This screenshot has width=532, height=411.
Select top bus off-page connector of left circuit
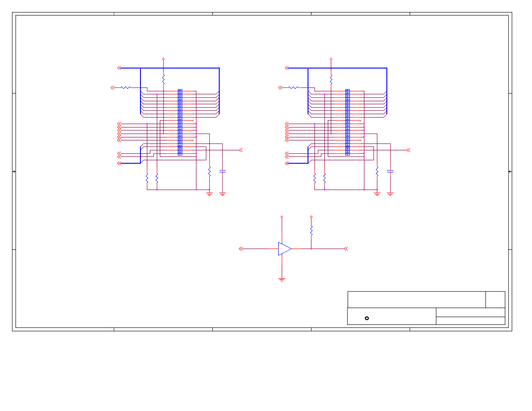[119, 68]
